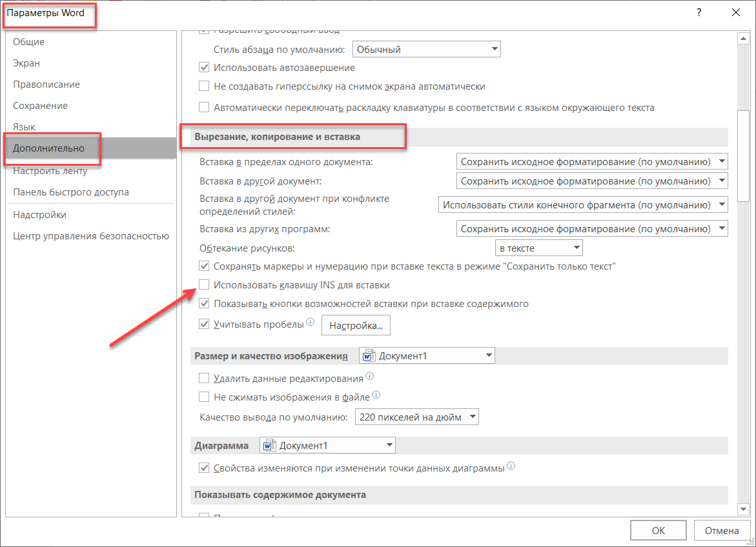Click info icon after Свойства изменяются text

511,466
